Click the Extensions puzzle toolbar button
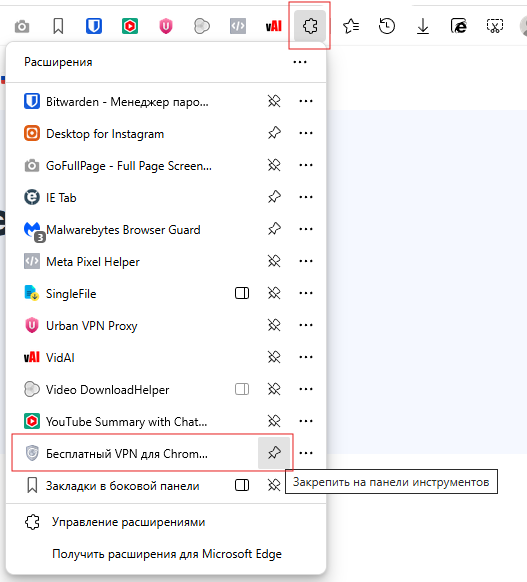Screen dimensions: 527x582 coord(310,26)
